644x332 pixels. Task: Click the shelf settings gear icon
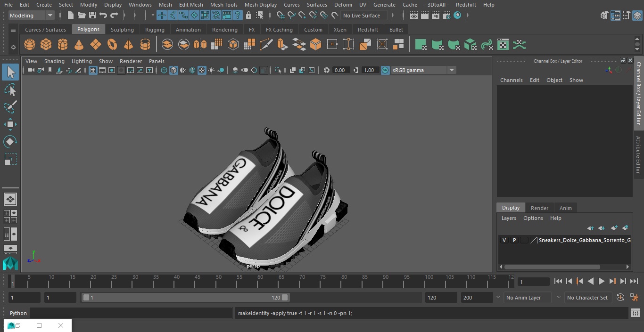13,47
